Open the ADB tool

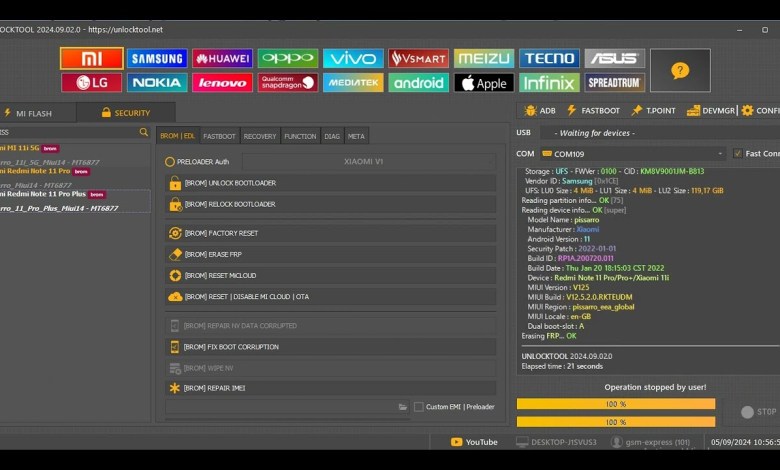[x=540, y=110]
